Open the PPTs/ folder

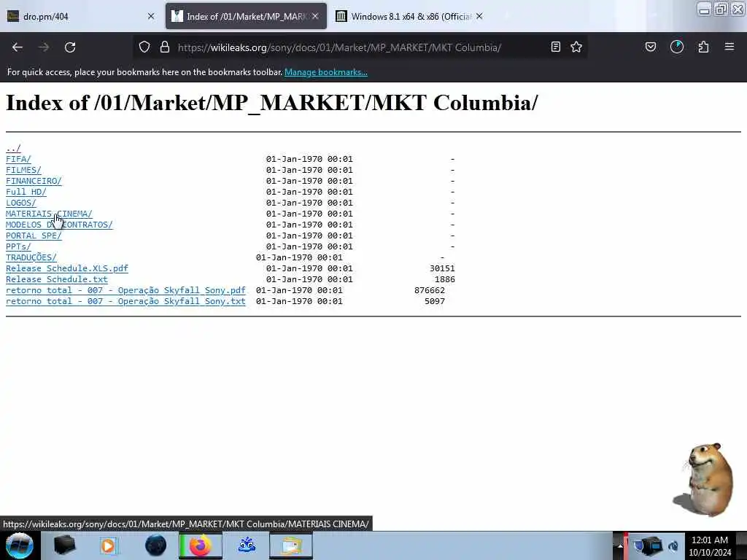click(18, 246)
